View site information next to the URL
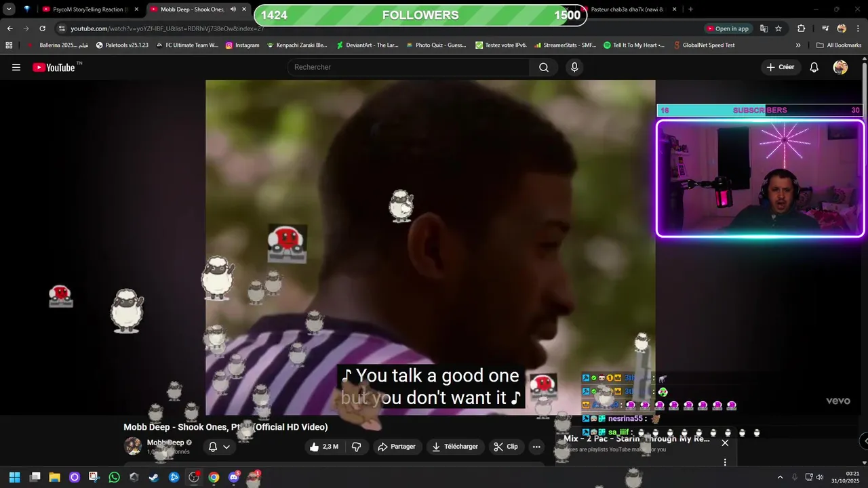This screenshot has height=488, width=868. (62, 28)
